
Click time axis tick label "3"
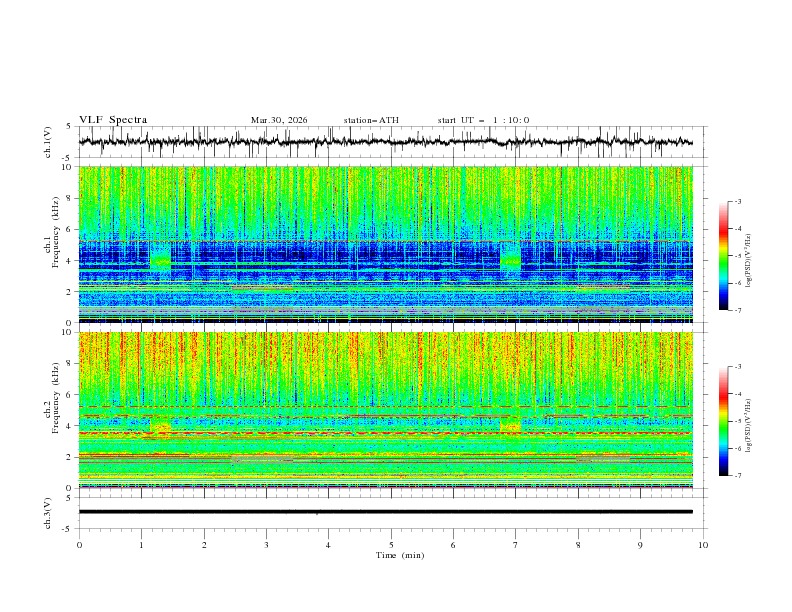[266, 545]
